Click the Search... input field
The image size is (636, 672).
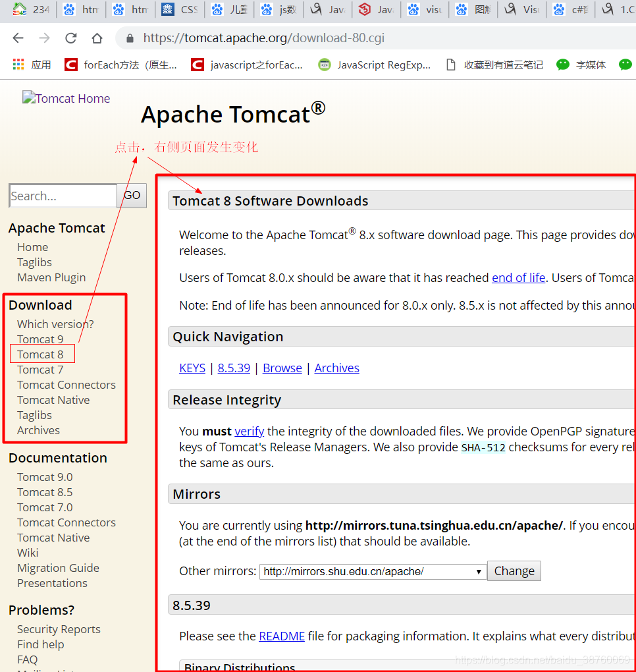tap(63, 196)
